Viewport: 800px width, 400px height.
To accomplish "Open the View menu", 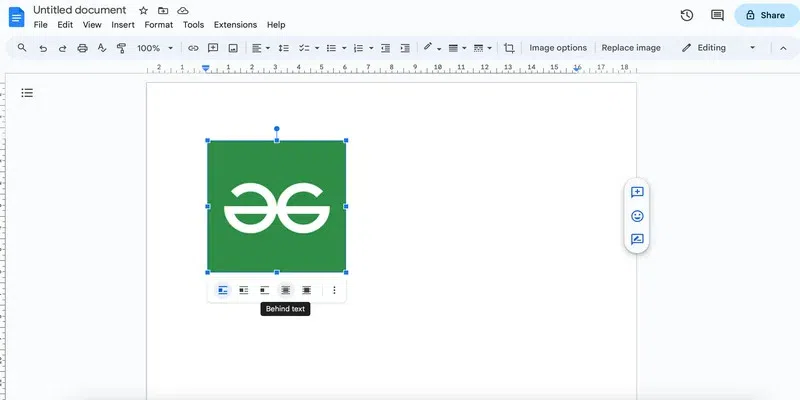I will pos(92,24).
